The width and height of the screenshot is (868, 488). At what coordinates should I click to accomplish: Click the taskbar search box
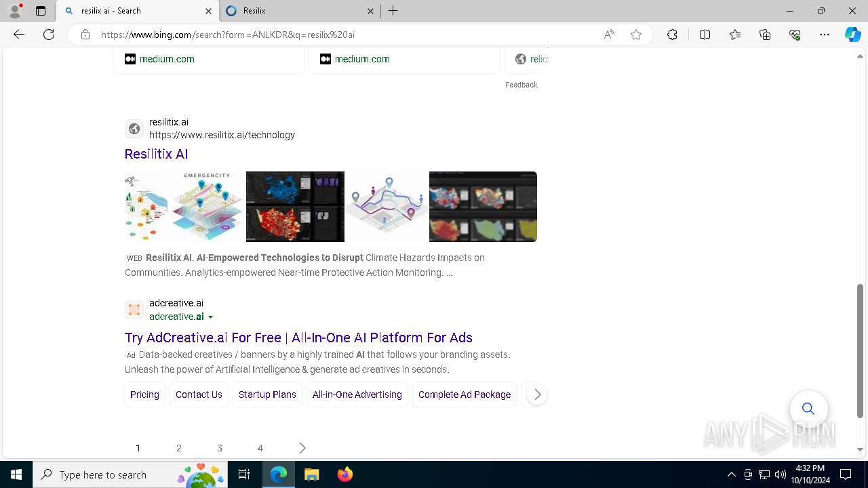(x=130, y=474)
